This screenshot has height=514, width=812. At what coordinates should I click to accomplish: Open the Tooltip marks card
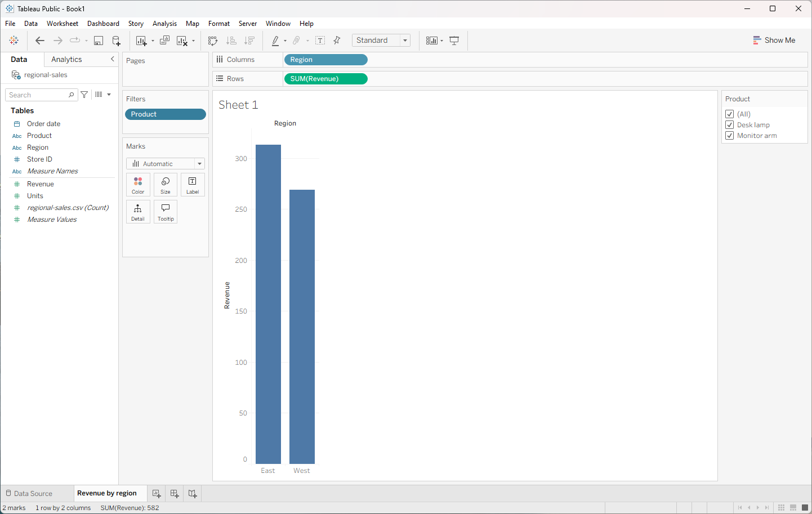(166, 212)
